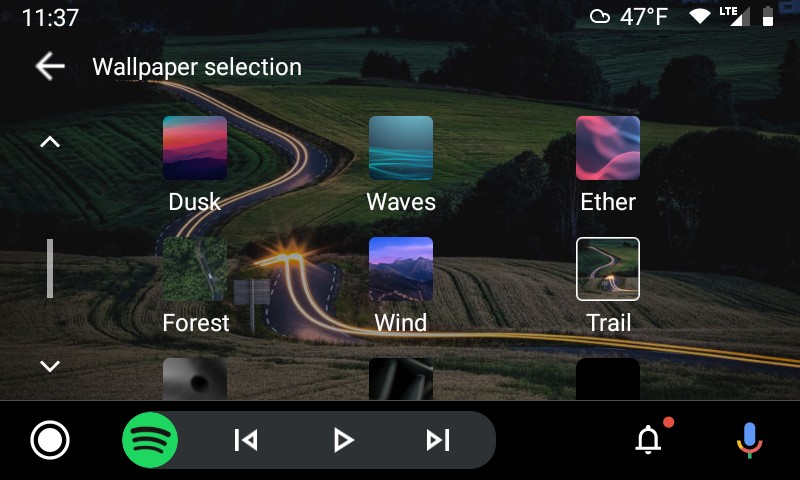Select the gray swirl wallpaper in the bottom row
The image size is (800, 480).
(x=195, y=378)
